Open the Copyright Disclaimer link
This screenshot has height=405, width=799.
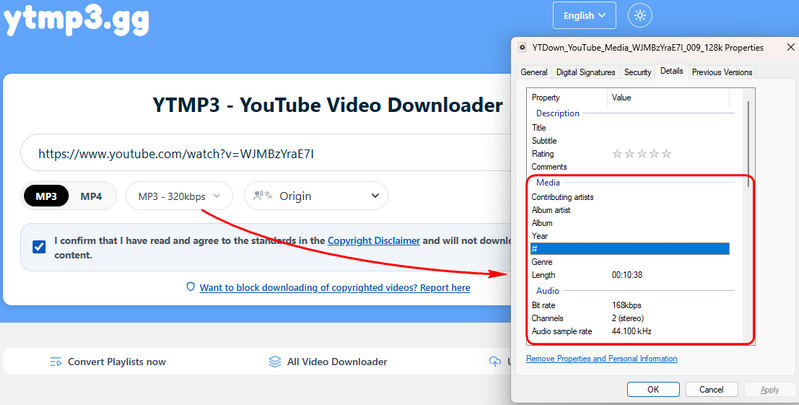(374, 240)
